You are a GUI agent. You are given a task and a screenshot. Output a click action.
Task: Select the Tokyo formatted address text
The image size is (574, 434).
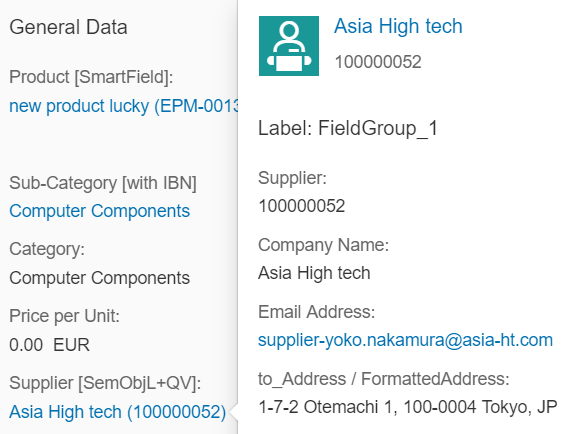408,407
